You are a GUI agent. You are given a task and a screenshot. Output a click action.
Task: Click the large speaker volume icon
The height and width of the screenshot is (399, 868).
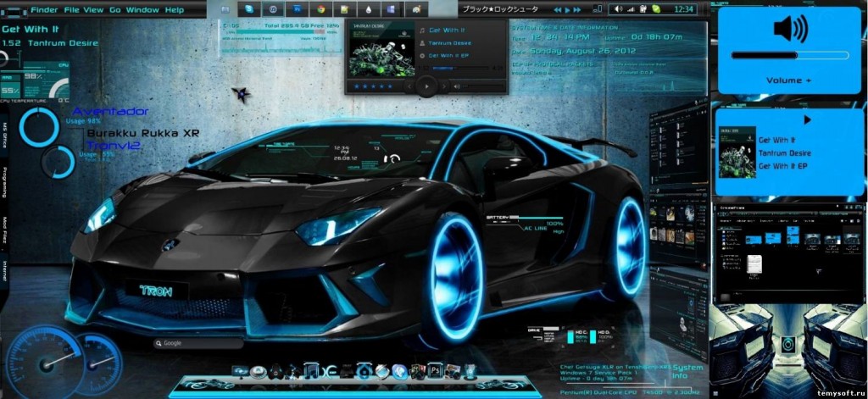point(791,29)
